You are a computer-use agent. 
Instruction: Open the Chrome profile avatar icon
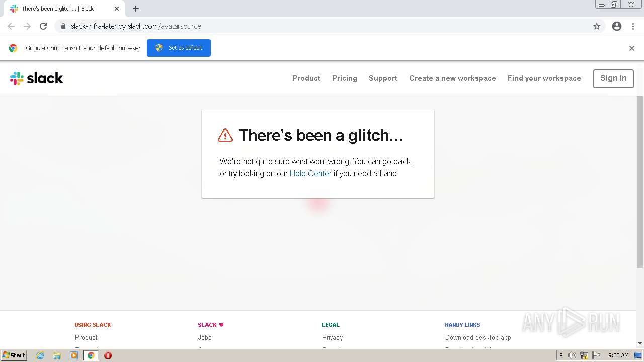[617, 26]
